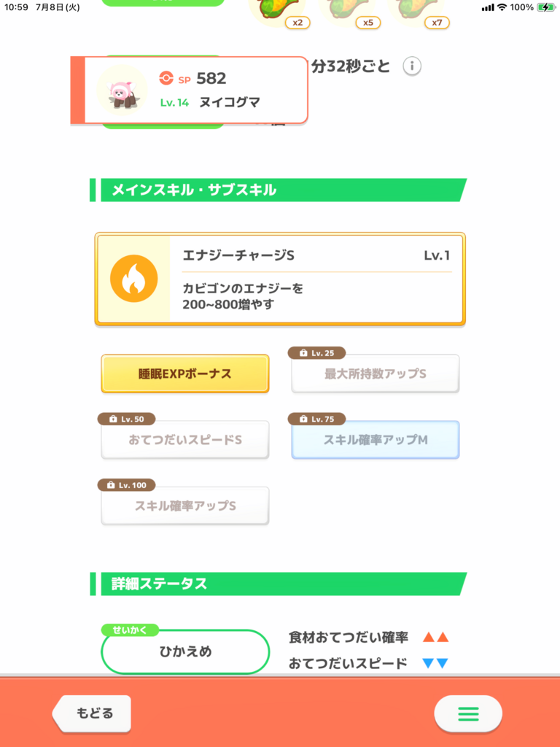Tap the orange flame main skill icon
The image size is (560, 747).
134,279
